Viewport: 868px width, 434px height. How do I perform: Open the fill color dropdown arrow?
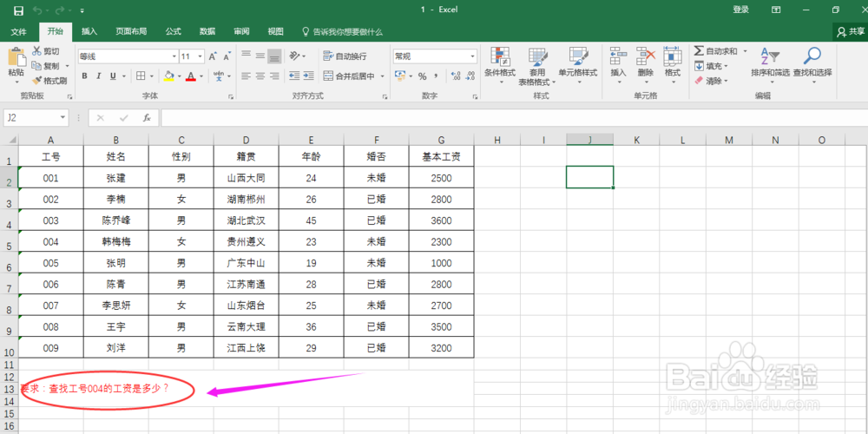[180, 76]
